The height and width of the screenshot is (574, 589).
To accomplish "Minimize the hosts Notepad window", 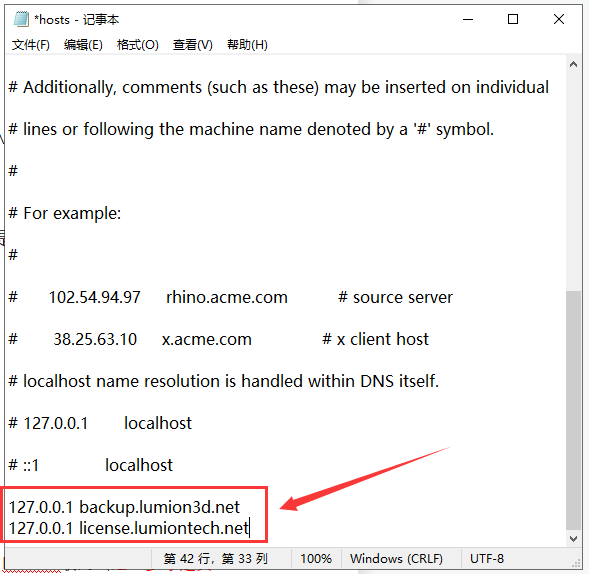I will [468, 19].
